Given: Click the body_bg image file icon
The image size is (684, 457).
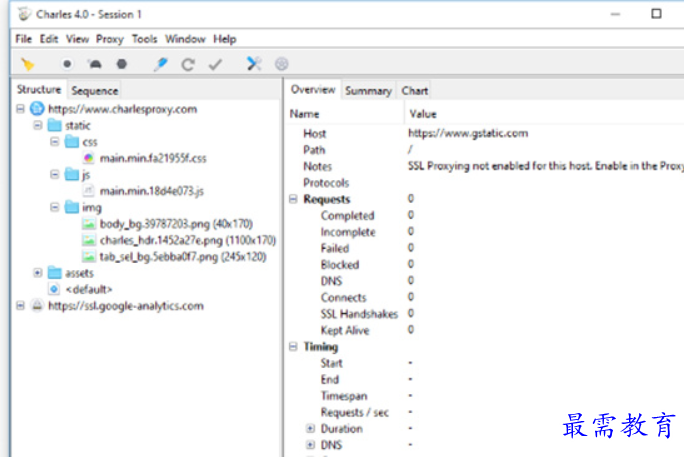Looking at the screenshot, I should pos(89,224).
